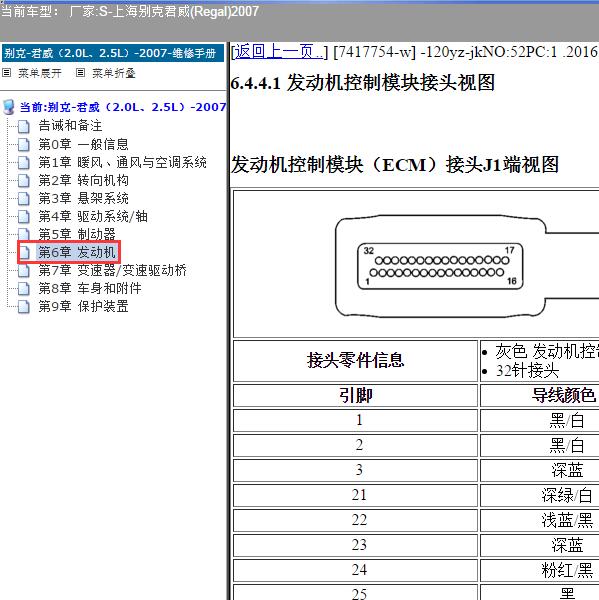The image size is (599, 600).
Task: Open 第2章 转向机构
Action: tap(83, 180)
